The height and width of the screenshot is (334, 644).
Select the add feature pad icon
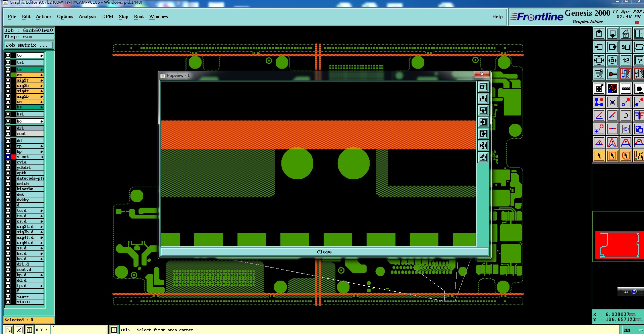pyautogui.click(x=599, y=89)
